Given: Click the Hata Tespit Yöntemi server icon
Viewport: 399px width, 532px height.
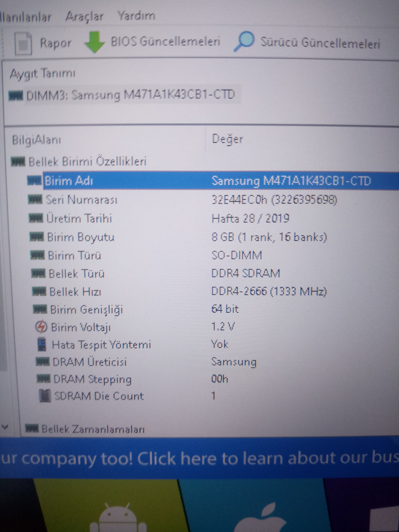Looking at the screenshot, I should (42, 344).
